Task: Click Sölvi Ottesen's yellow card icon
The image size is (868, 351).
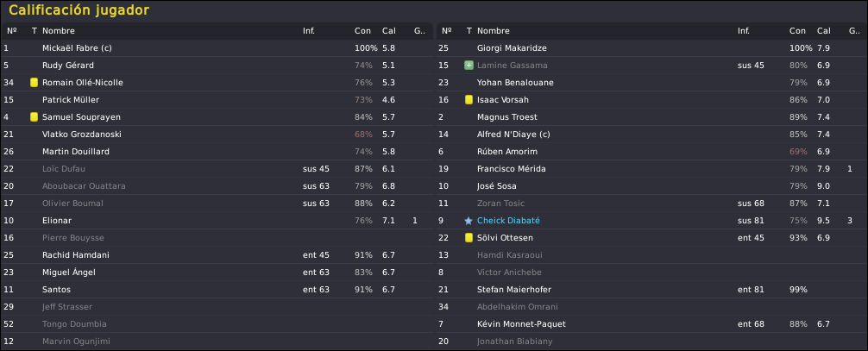Action: coord(469,237)
